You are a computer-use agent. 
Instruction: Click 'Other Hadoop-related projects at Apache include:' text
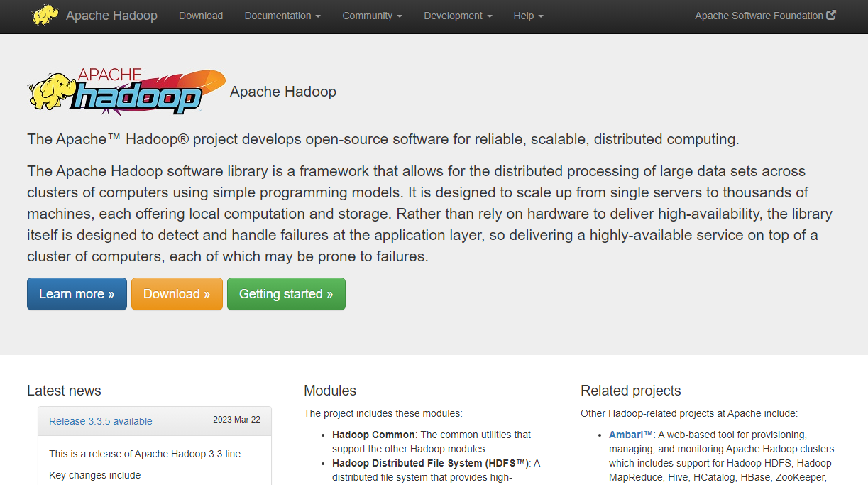point(689,413)
